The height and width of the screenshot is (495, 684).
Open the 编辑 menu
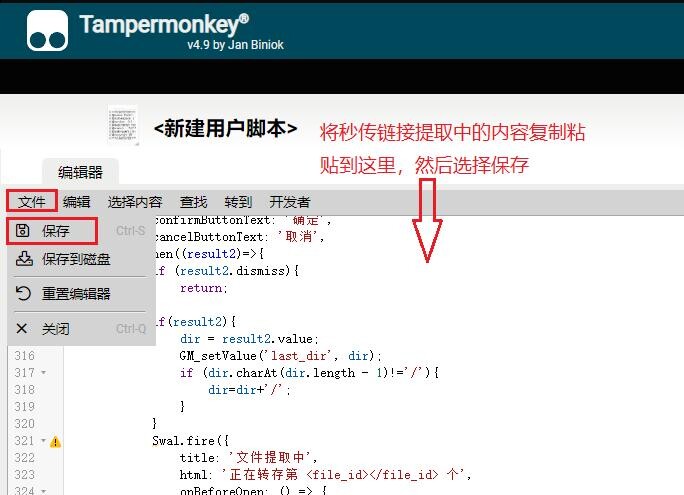click(77, 202)
